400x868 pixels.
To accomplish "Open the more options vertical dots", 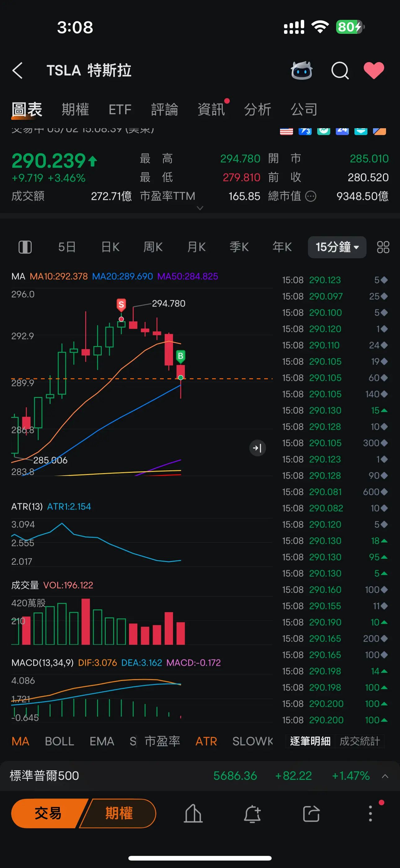I will [370, 814].
